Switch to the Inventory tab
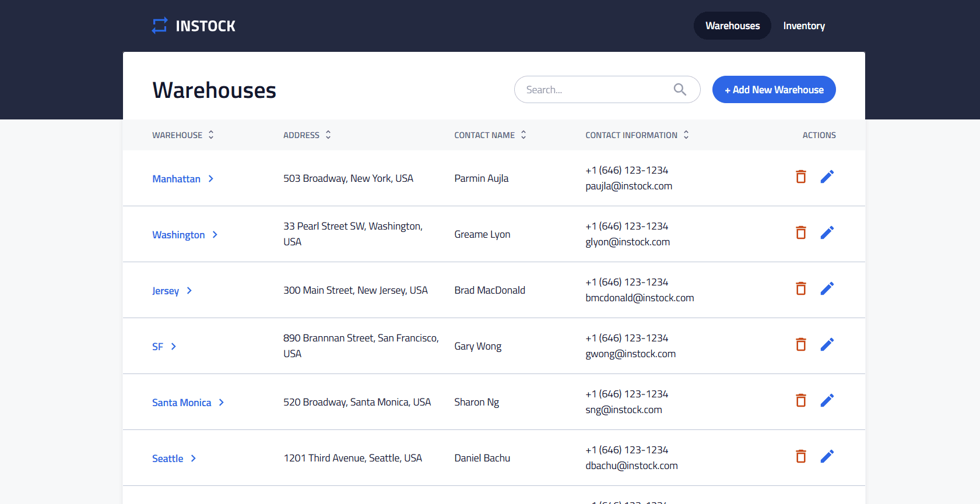The width and height of the screenshot is (980, 504). (x=803, y=26)
